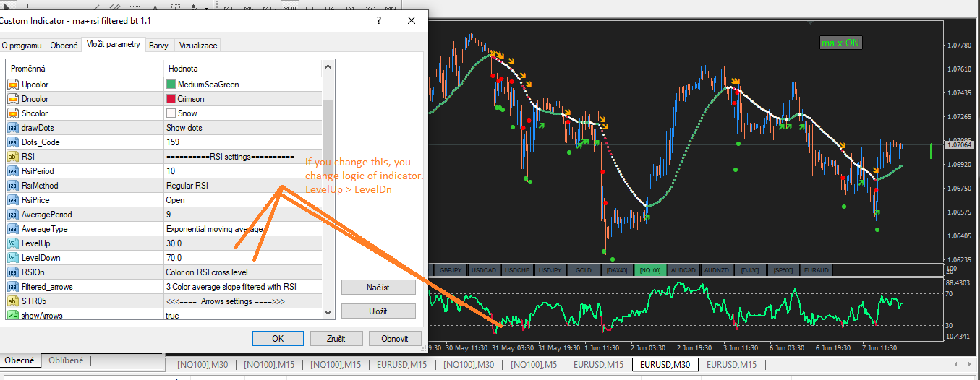The width and height of the screenshot is (980, 380).
Task: Click the LevelDown value field 70.0
Action: pyautogui.click(x=243, y=258)
